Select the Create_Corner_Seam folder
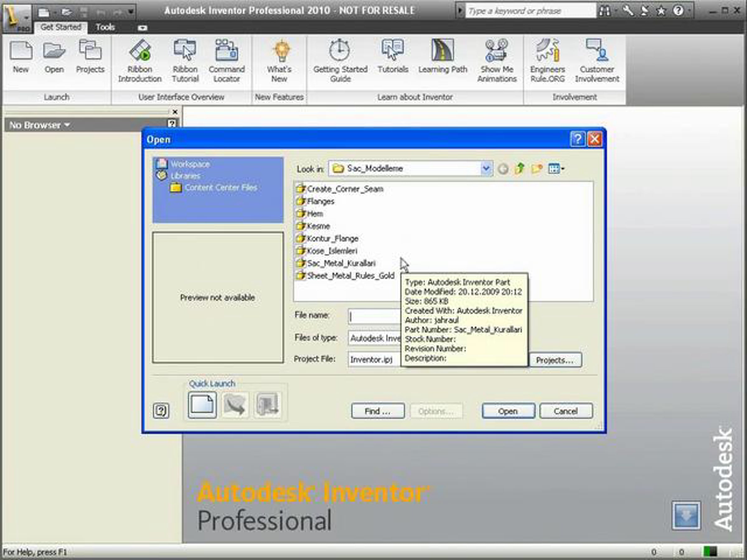 (x=340, y=189)
